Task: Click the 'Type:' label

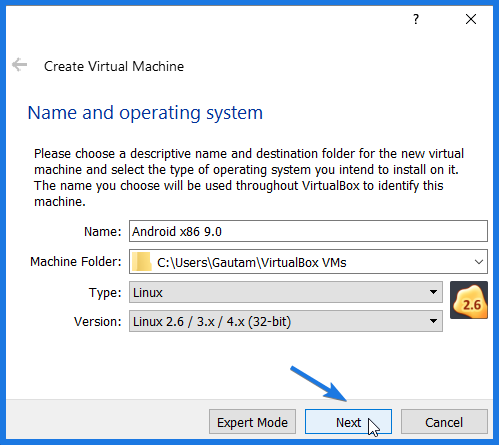Action: click(x=105, y=293)
